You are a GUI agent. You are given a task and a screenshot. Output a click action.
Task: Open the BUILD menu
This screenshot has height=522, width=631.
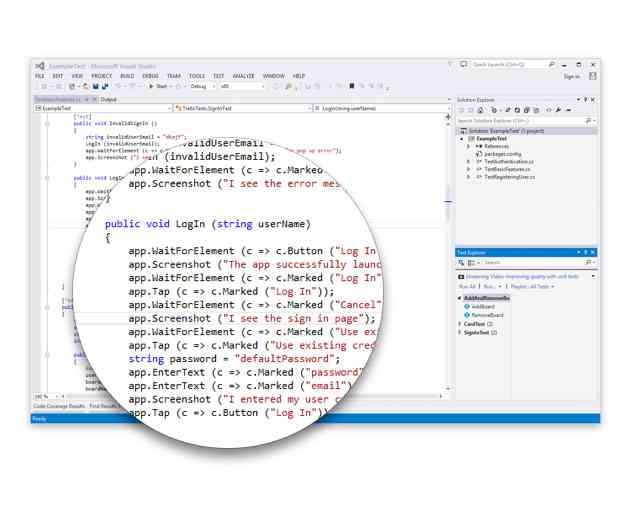pyautogui.click(x=127, y=76)
